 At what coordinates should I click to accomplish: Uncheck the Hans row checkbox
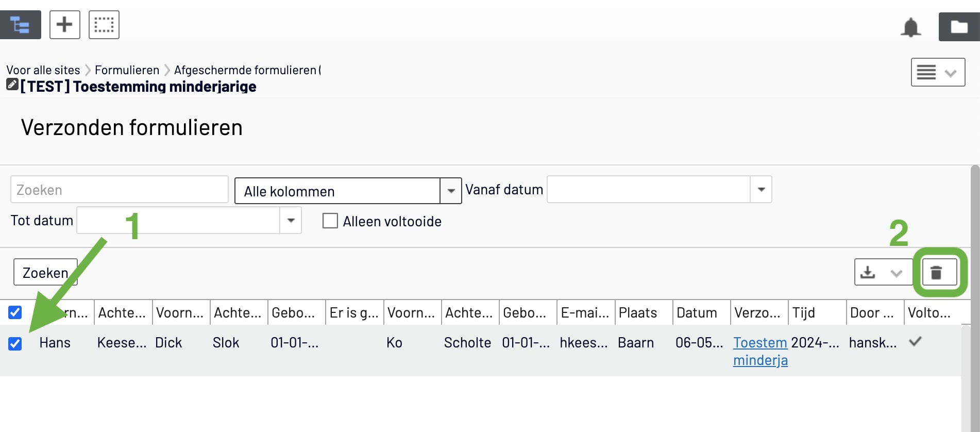point(15,343)
